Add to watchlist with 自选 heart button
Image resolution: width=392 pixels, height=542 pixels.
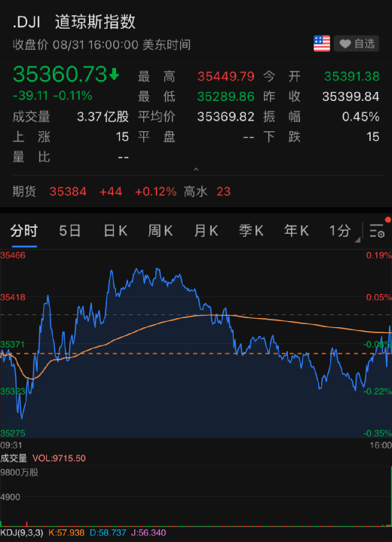click(x=357, y=44)
